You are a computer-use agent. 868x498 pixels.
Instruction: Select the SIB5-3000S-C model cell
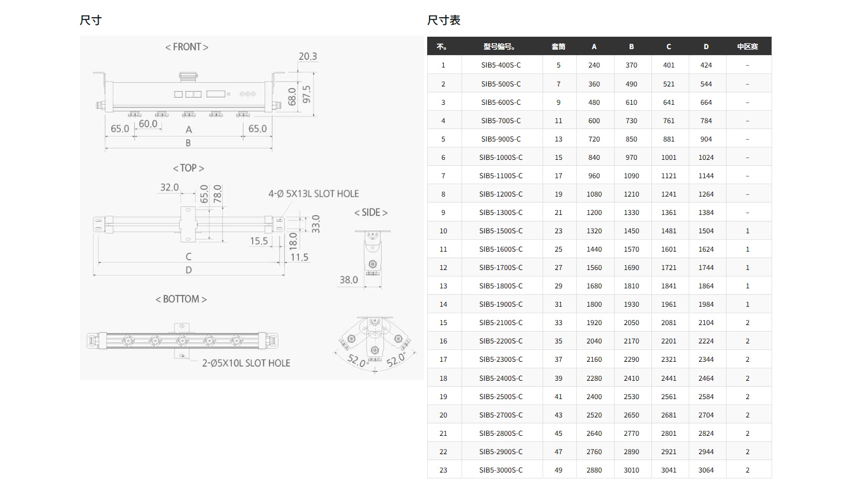[501, 470]
